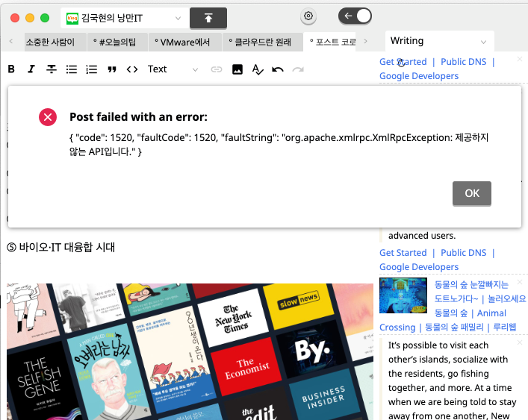Run the spell check tool

258,69
